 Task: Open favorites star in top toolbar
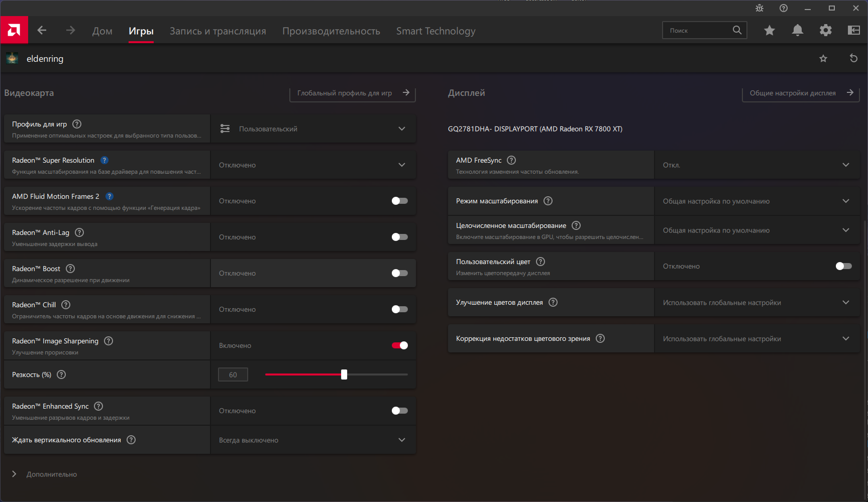(769, 31)
